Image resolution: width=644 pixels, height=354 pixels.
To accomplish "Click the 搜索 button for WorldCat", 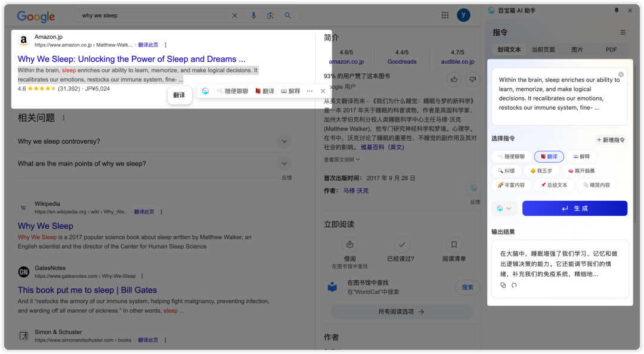I will point(467,287).
